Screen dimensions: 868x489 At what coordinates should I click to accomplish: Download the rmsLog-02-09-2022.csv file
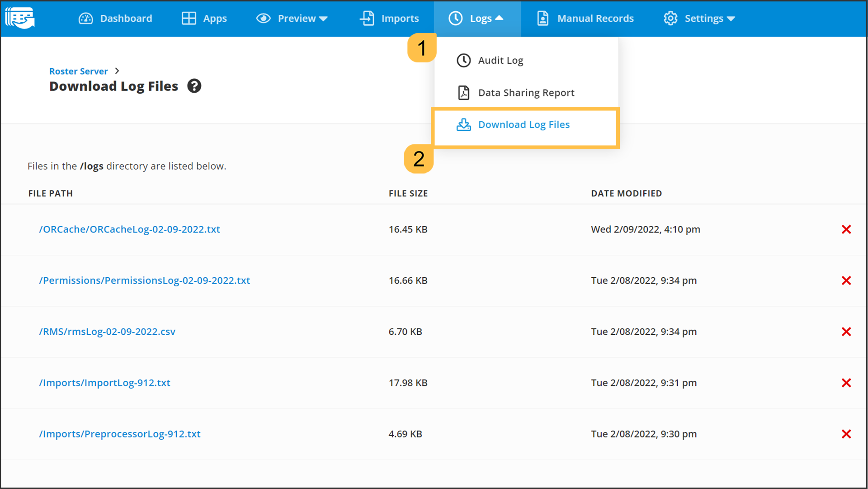[x=107, y=332]
